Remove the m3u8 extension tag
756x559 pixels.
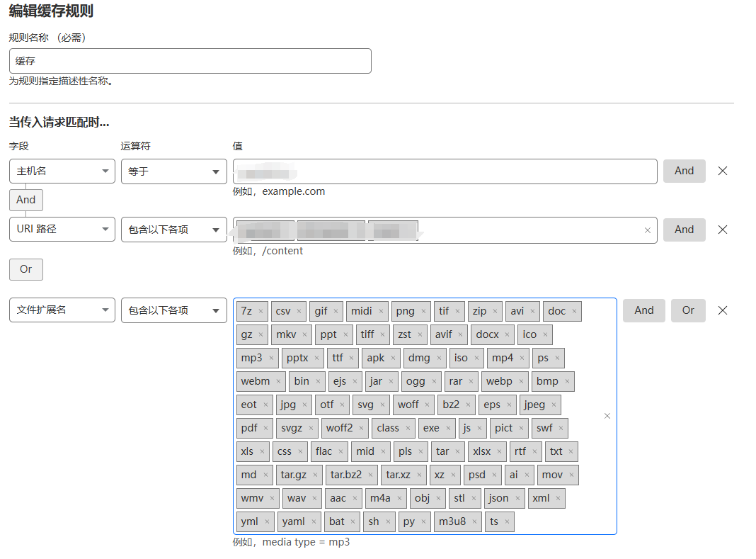(474, 522)
